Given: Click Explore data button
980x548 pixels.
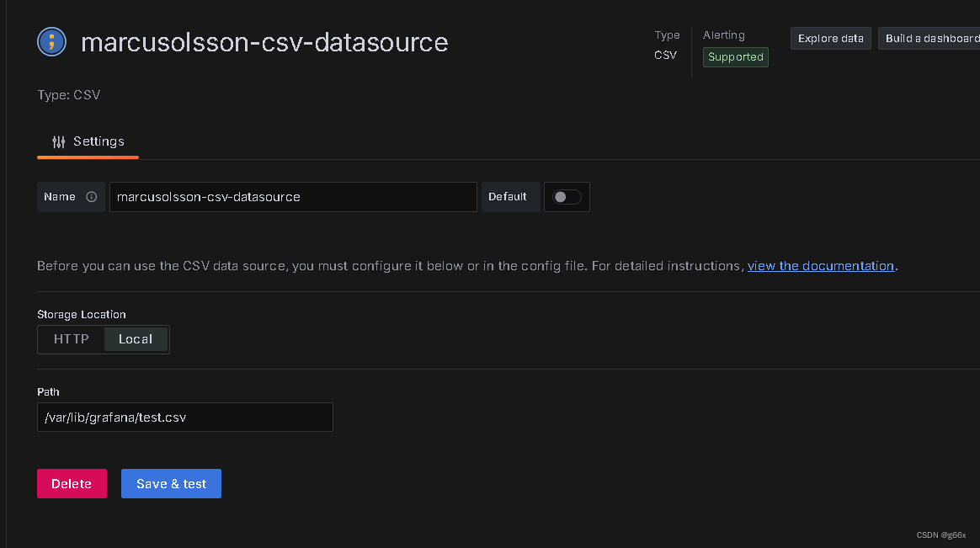Looking at the screenshot, I should (x=831, y=38).
